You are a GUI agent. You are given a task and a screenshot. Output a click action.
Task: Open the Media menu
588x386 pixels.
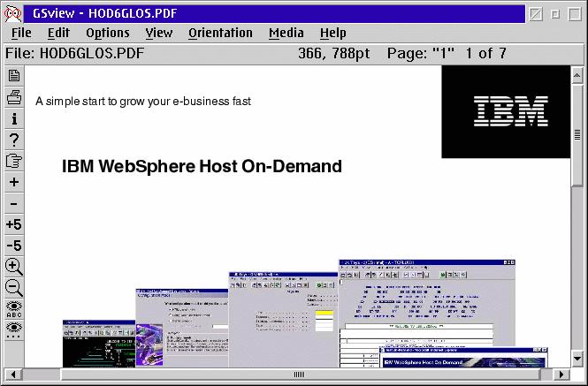pos(286,33)
